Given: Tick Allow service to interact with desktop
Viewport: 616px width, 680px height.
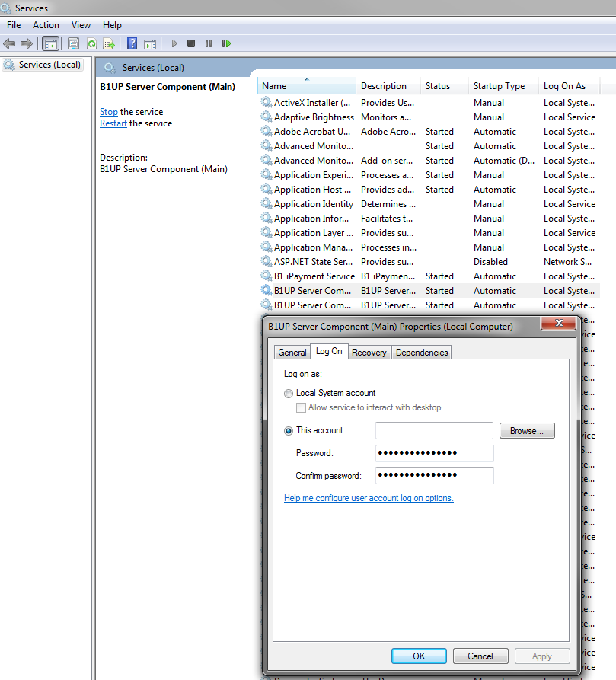Looking at the screenshot, I should tap(302, 408).
